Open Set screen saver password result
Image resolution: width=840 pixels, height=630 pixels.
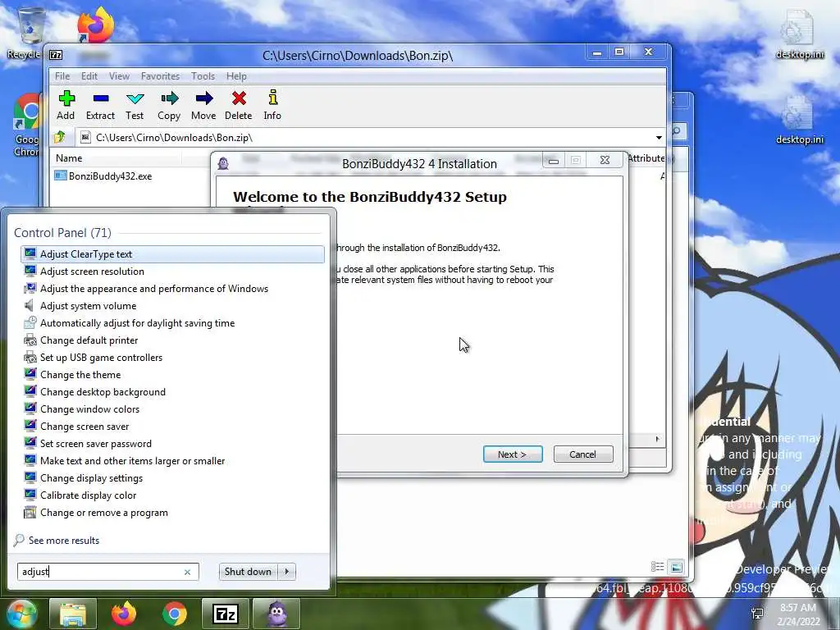point(172,444)
